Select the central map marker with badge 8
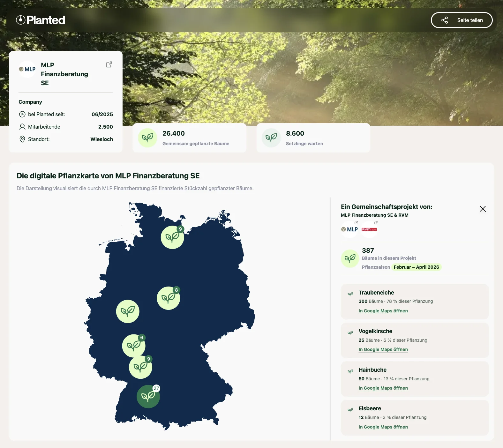 pos(169,298)
